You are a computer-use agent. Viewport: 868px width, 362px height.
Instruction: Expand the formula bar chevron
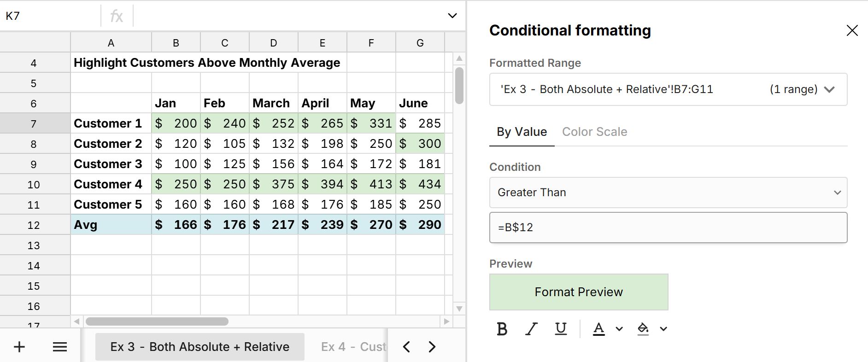(x=452, y=16)
